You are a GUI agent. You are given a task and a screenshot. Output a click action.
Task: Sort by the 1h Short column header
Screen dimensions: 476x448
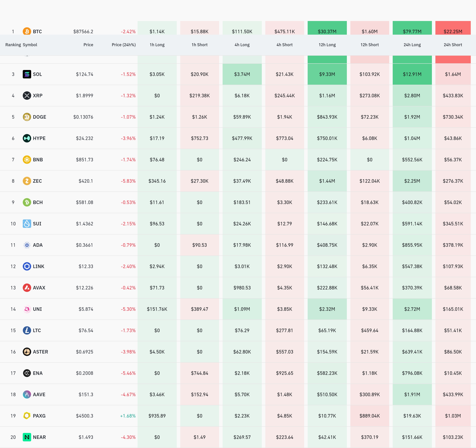pyautogui.click(x=199, y=45)
